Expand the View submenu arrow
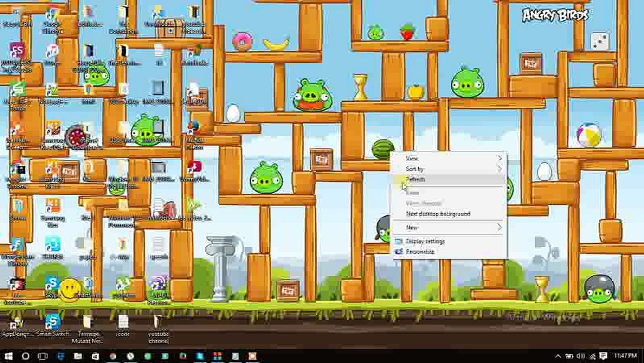Image resolution: width=644 pixels, height=363 pixels. coord(499,158)
